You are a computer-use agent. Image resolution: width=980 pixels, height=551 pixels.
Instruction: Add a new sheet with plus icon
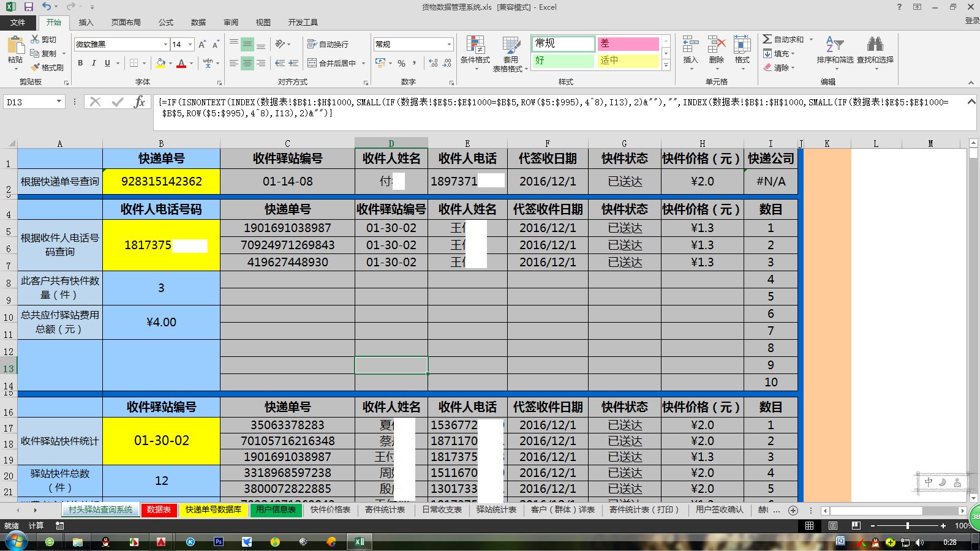click(793, 510)
